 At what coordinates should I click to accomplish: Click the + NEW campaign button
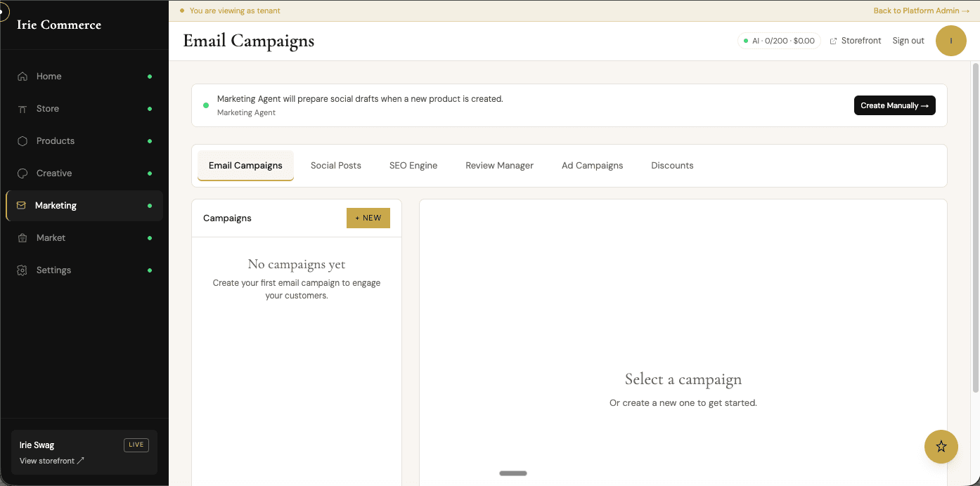point(368,218)
